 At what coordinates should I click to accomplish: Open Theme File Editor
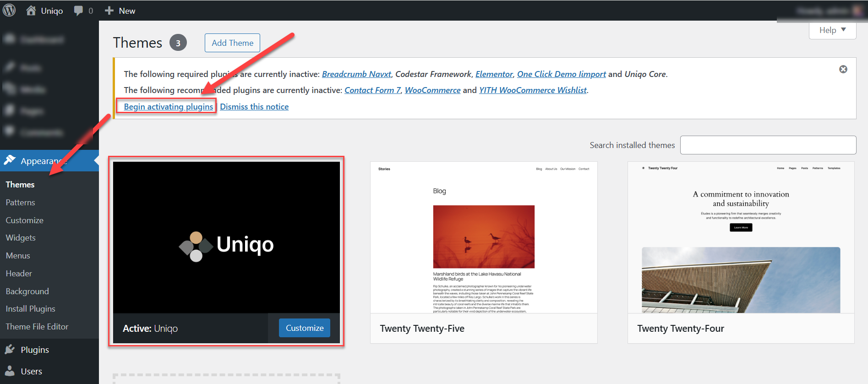tap(37, 327)
